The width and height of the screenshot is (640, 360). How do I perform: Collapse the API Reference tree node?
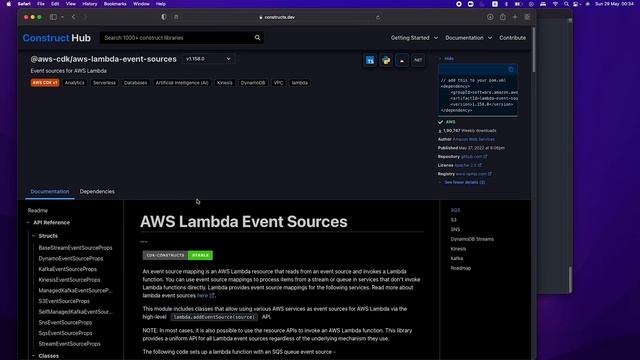(x=28, y=223)
